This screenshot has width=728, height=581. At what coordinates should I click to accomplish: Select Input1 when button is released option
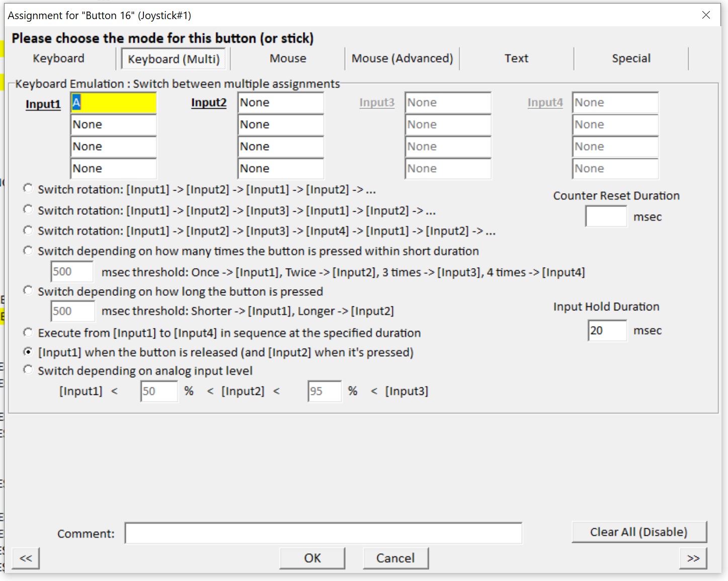point(28,352)
